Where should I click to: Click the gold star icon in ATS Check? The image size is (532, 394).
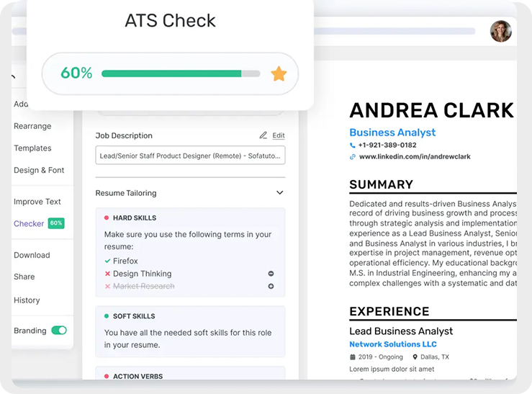(279, 73)
